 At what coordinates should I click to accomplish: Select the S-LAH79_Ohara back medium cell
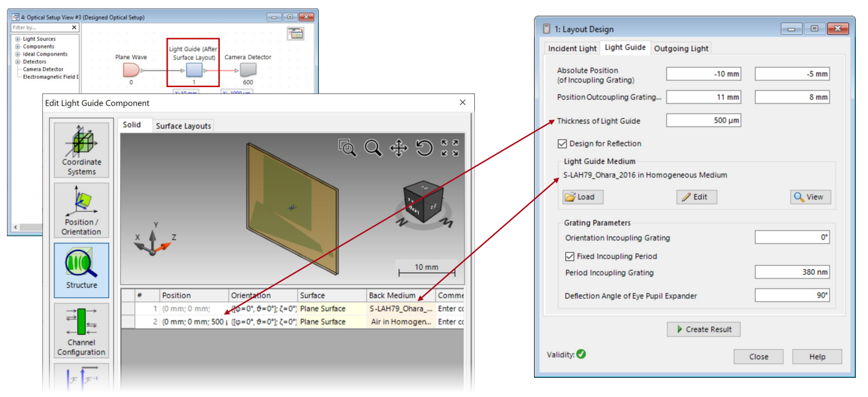click(401, 309)
